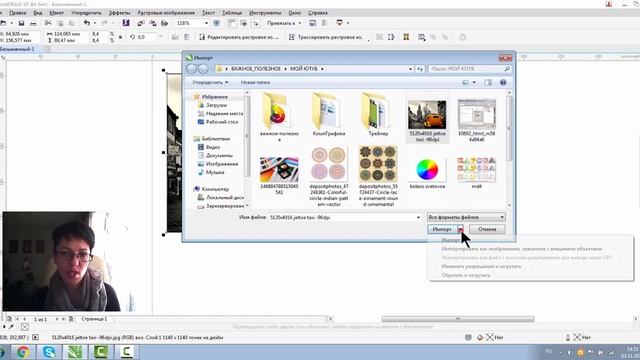This screenshot has height=360, width=640.
Task: Click the rotation angle input field
Action: click(147, 37)
